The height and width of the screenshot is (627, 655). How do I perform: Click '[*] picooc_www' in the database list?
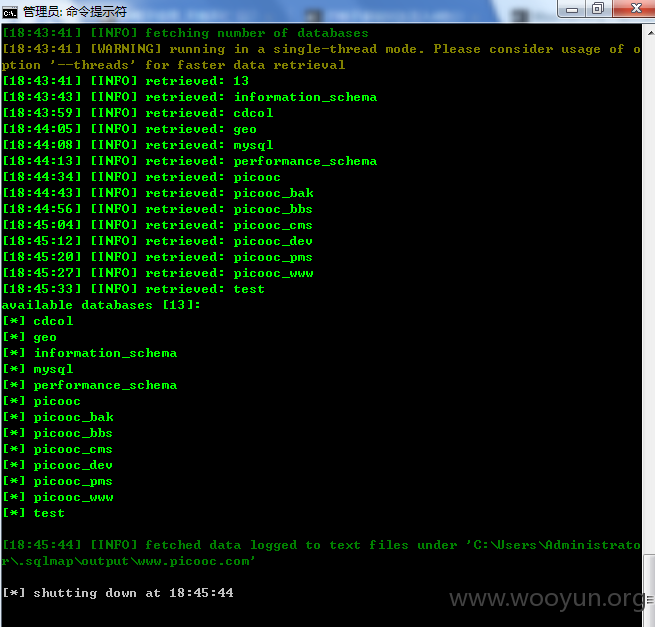point(58,498)
